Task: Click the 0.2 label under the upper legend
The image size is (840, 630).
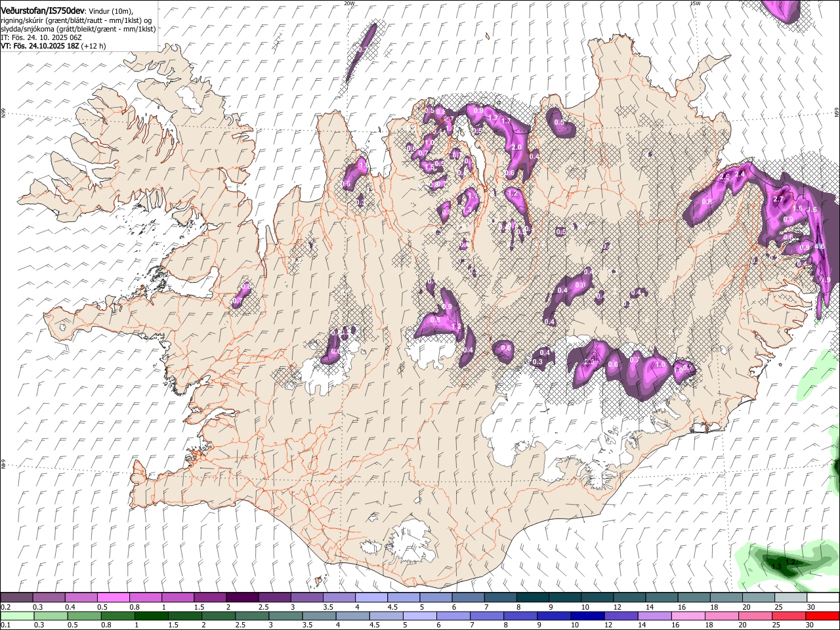Action: click(5, 607)
